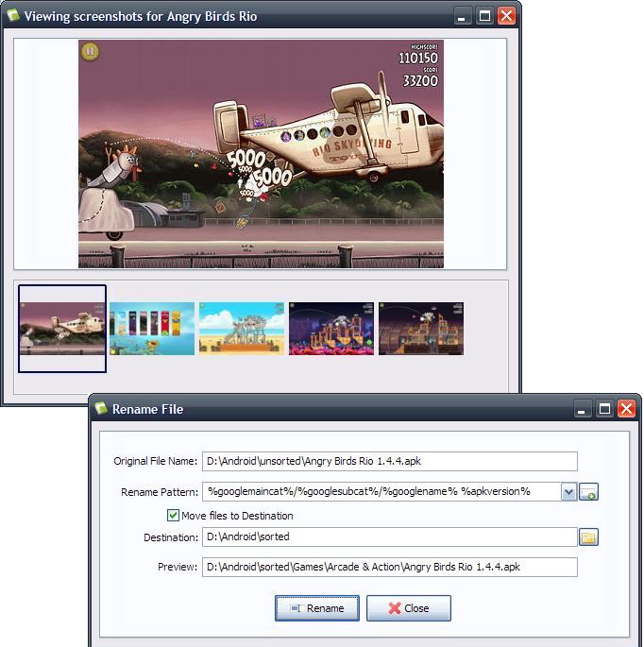Click the app icon in Viewing screenshots title bar
The width and height of the screenshot is (644, 647).
pos(13,16)
